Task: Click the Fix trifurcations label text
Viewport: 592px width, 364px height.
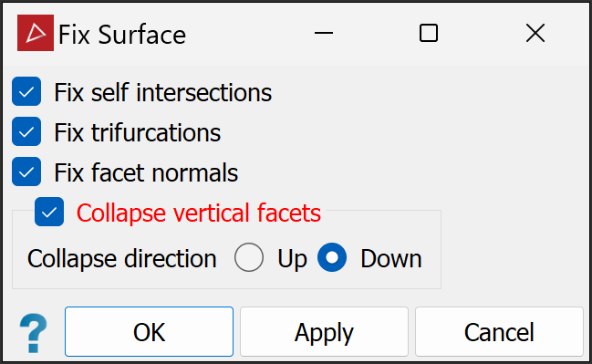Action: tap(138, 132)
